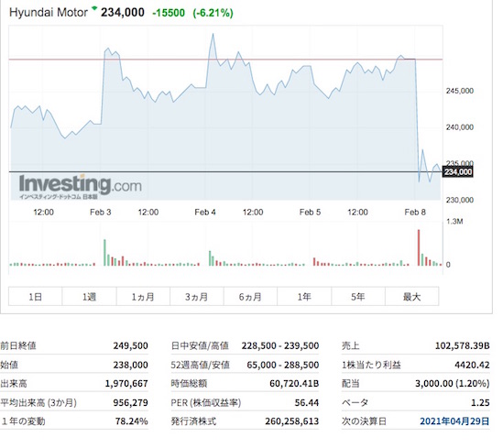Select the 1日 time range tab
Viewport: 503px width, 448px height.
36,297
